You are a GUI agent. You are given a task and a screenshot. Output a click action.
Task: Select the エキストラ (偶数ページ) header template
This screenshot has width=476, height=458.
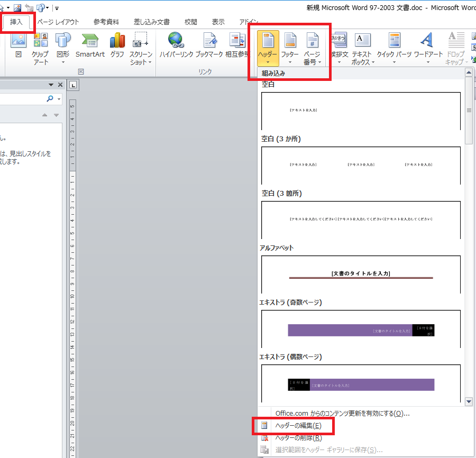click(361, 383)
